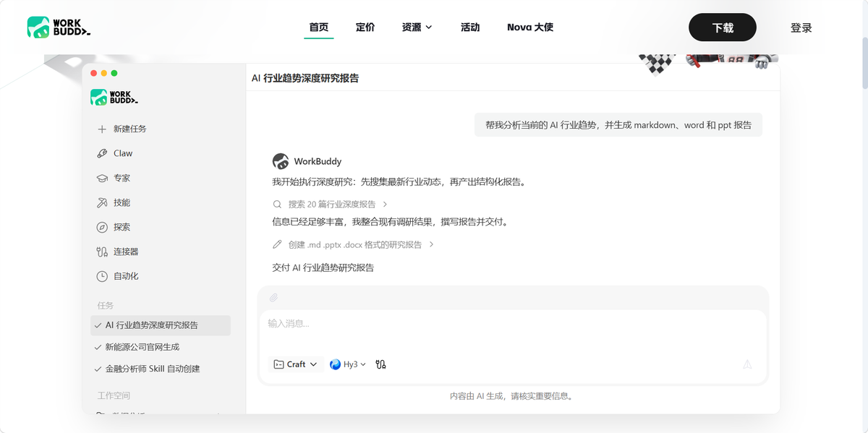The width and height of the screenshot is (868, 433).
Task: Click the Hy3 model globe icon
Action: 335,364
